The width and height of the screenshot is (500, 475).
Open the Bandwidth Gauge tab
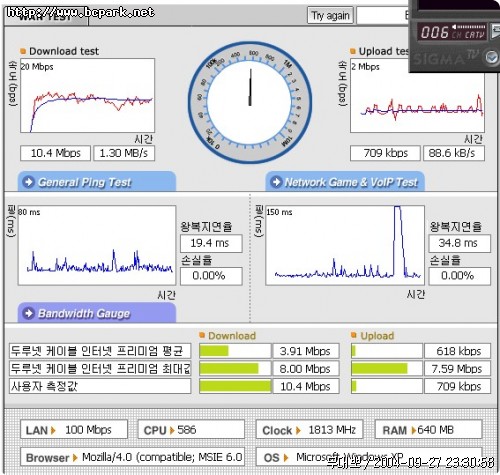pos(97,313)
